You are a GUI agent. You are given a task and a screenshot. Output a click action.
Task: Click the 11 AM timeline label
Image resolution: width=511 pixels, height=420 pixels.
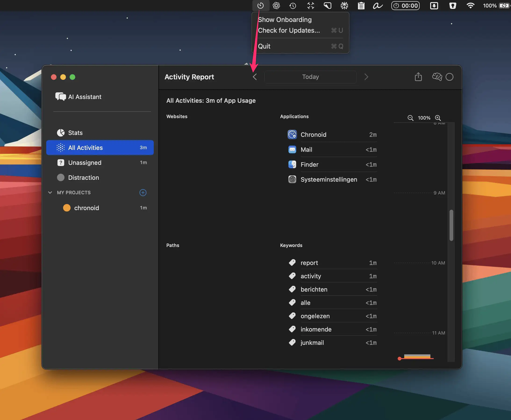pyautogui.click(x=438, y=333)
